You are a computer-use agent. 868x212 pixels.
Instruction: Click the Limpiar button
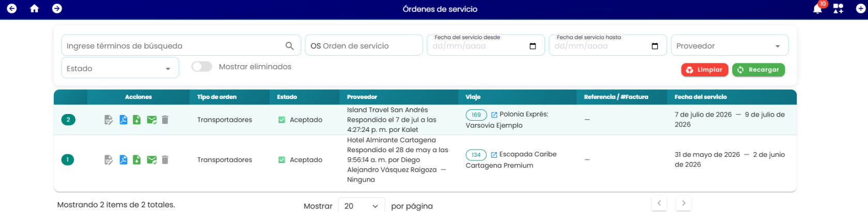pyautogui.click(x=705, y=70)
